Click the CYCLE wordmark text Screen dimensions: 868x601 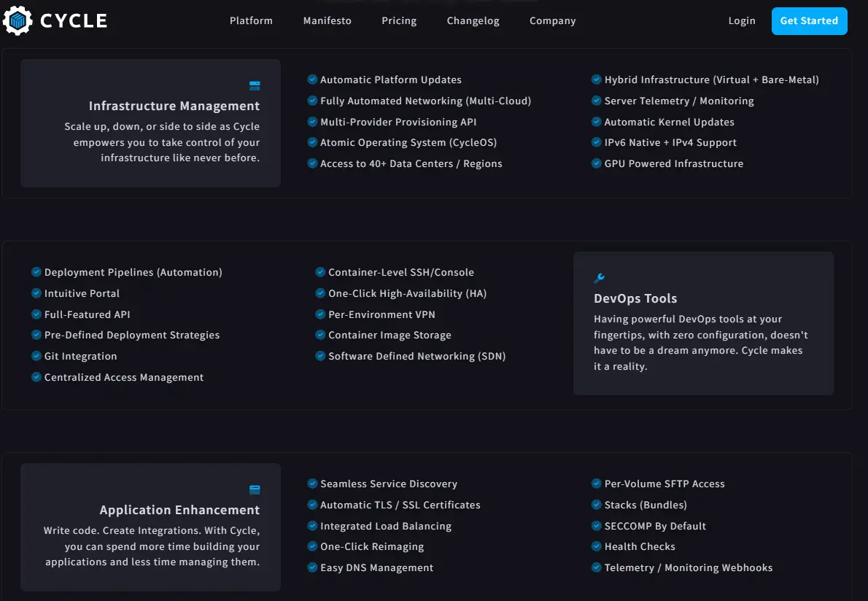(x=74, y=21)
